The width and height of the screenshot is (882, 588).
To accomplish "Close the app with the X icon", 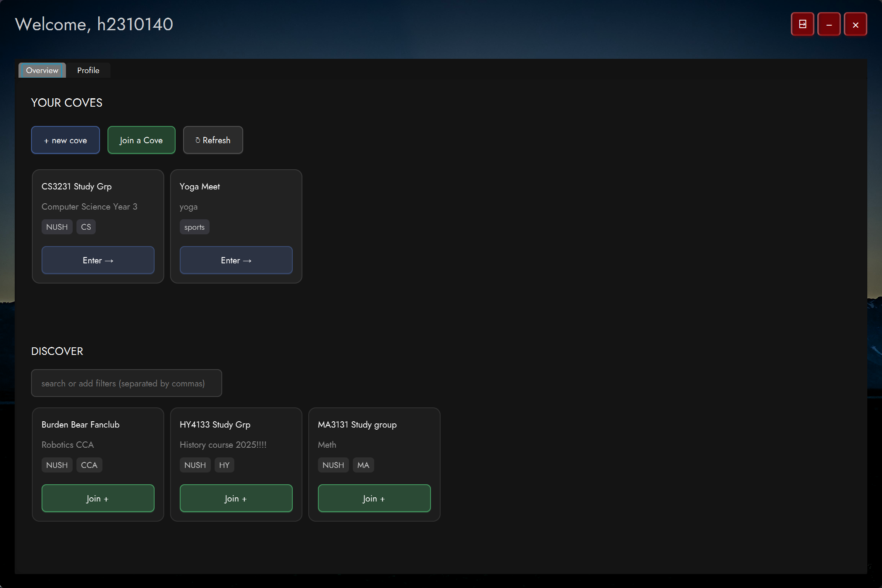I will [x=855, y=24].
